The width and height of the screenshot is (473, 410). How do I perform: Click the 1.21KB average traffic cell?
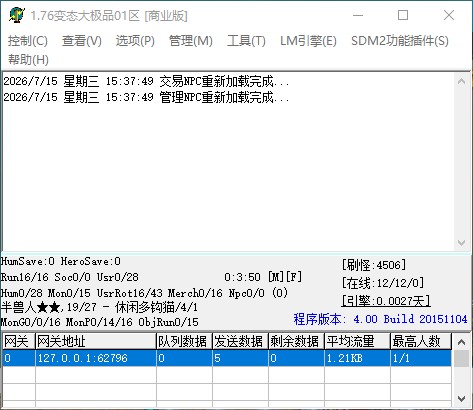(x=357, y=358)
